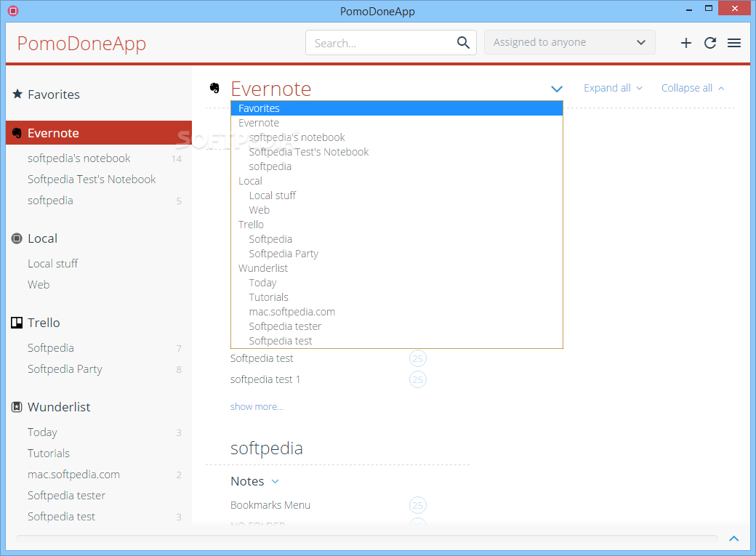Start 25 timer for Softpedia test
756x556 pixels.
(417, 358)
